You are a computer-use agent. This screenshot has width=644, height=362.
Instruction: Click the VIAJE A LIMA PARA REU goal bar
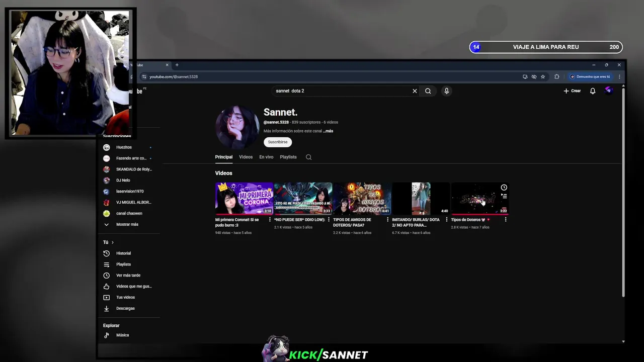pos(546,47)
